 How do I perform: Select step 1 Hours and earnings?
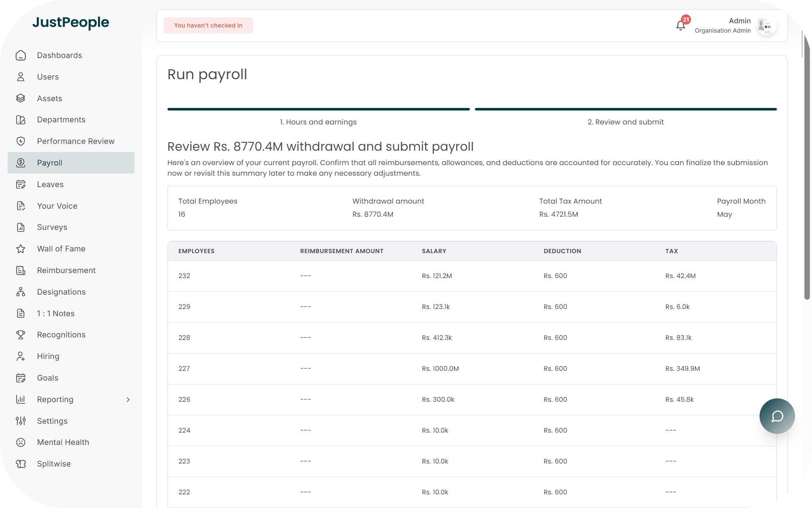point(318,122)
